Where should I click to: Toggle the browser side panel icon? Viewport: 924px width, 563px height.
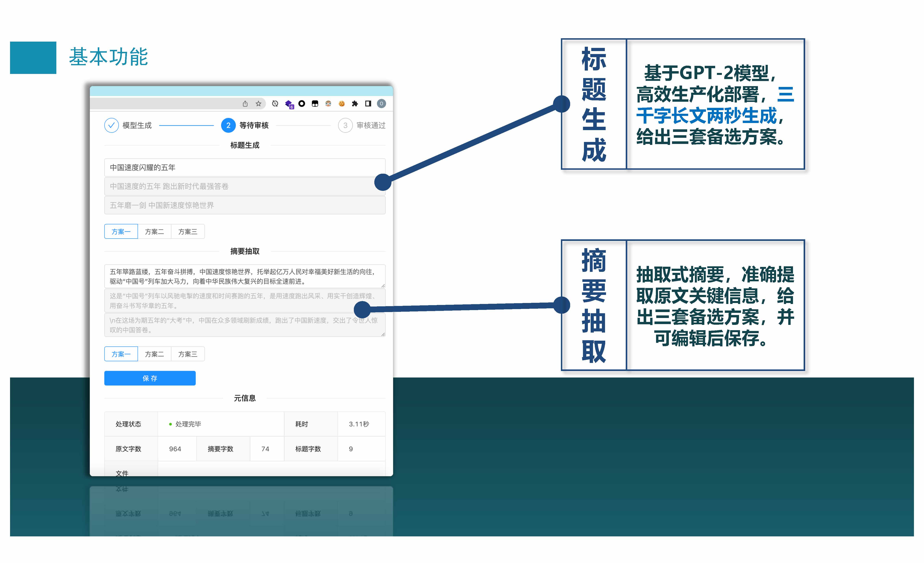pos(368,104)
